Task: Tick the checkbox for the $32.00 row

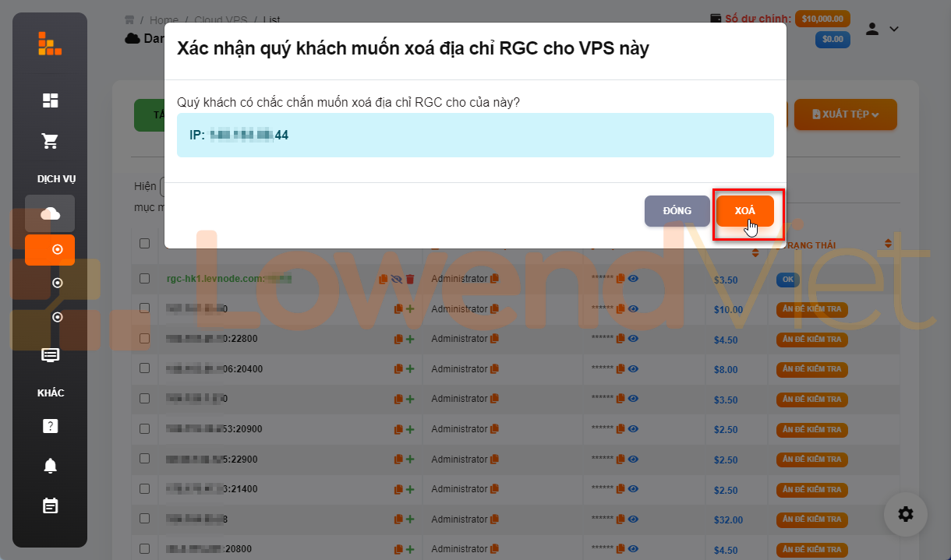Action: (x=144, y=519)
